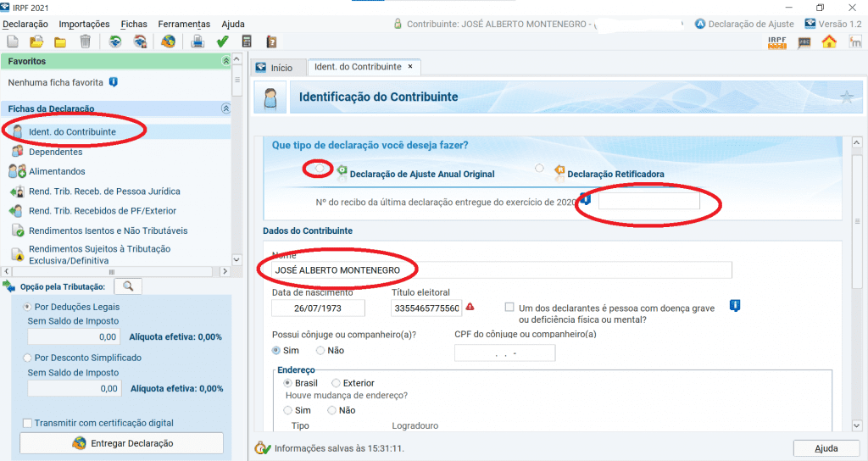This screenshot has width=868, height=461.
Task: Choose Por Deduções Legais taxation option
Action: click(x=27, y=306)
